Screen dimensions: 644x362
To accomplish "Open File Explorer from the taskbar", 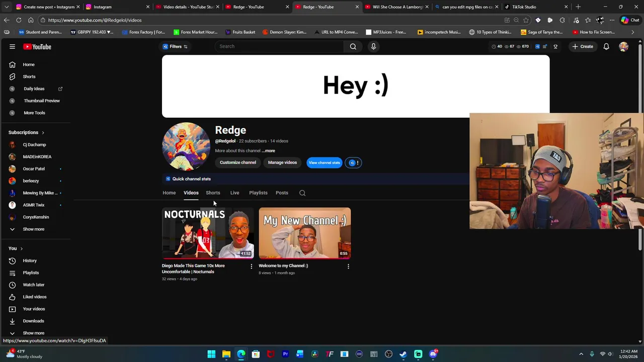I will click(x=226, y=354).
